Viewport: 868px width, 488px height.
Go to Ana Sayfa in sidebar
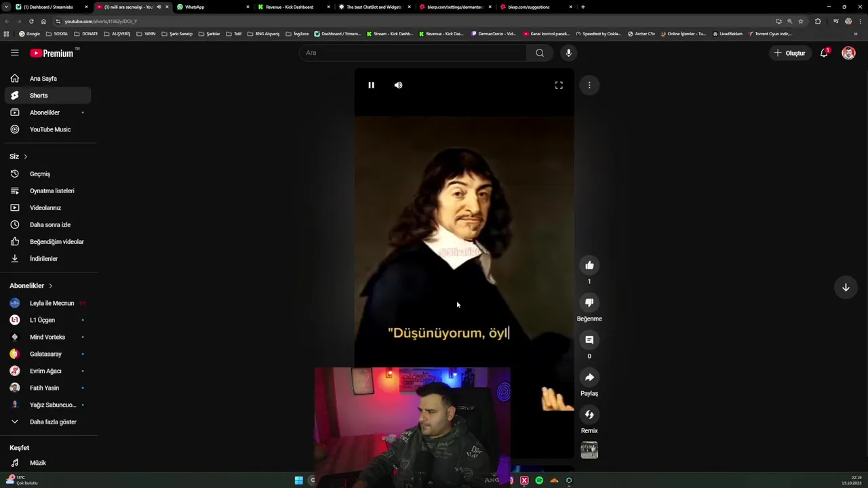(47, 79)
